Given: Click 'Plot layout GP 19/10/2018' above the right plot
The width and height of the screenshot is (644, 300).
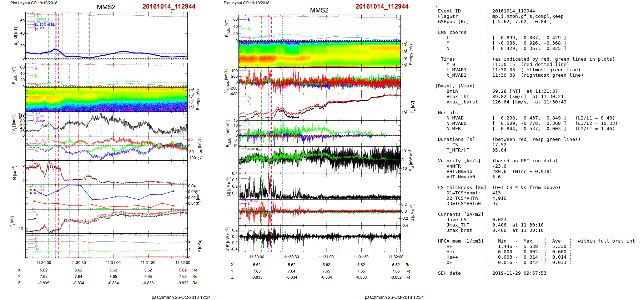Looking at the screenshot, I should [246, 3].
